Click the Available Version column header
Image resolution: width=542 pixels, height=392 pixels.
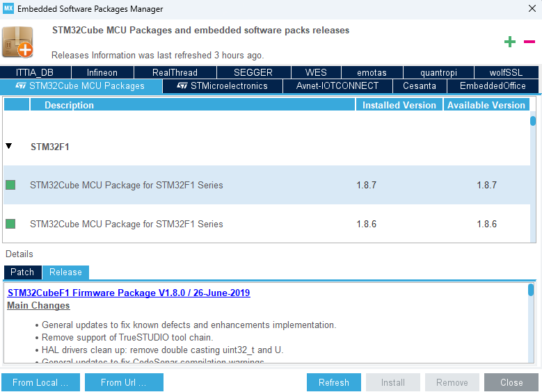coord(486,105)
